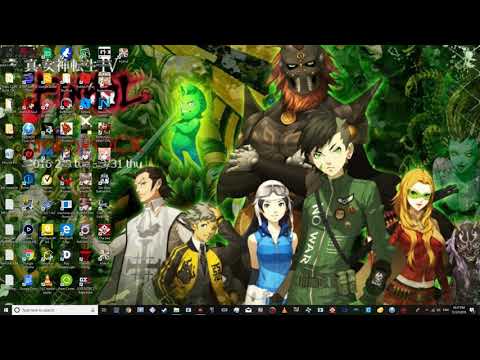Select the red funnel-shaped desktop icon

click(85, 255)
